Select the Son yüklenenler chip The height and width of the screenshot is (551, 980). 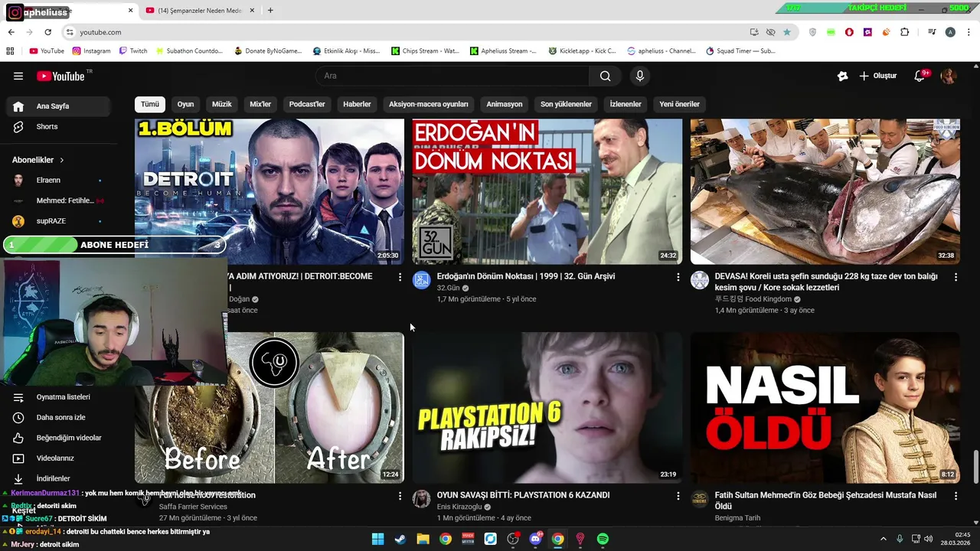point(567,104)
